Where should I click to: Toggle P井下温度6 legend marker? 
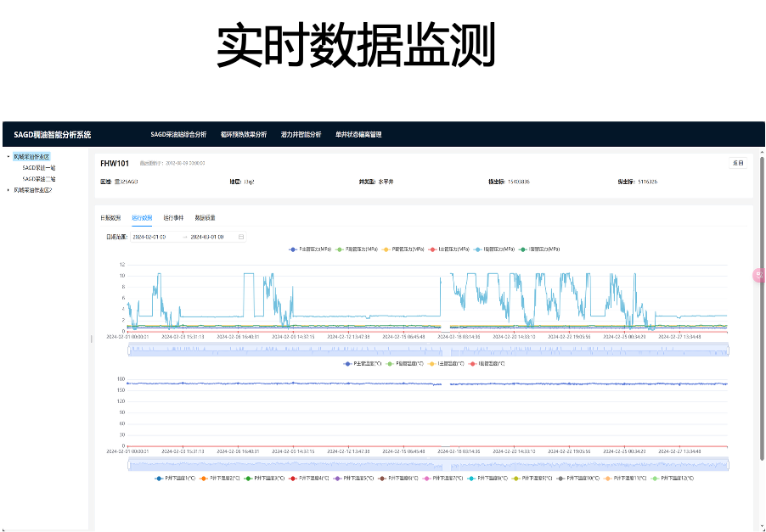(x=385, y=479)
